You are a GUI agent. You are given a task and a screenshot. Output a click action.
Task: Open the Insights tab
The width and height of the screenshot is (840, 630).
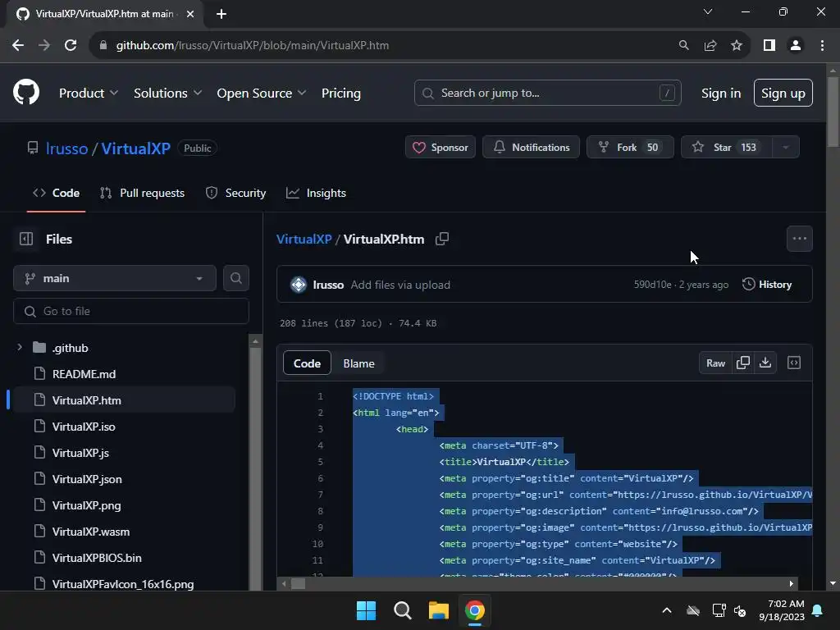316,193
